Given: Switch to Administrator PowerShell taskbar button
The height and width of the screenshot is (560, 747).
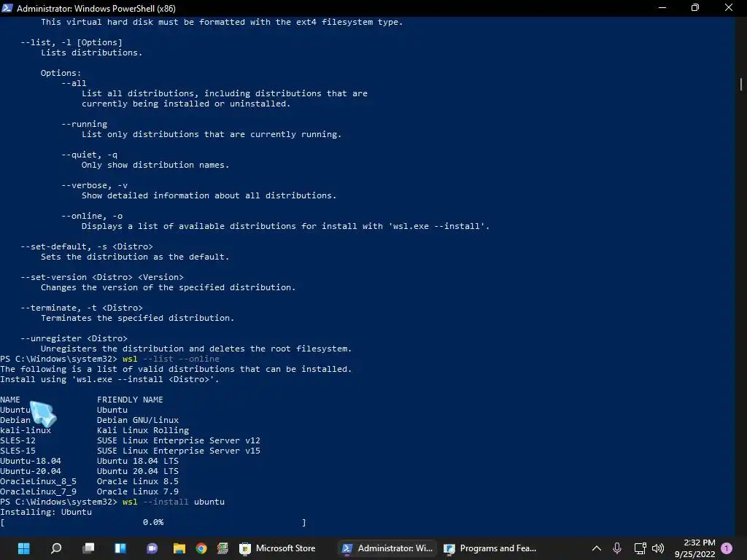Looking at the screenshot, I should [x=387, y=548].
